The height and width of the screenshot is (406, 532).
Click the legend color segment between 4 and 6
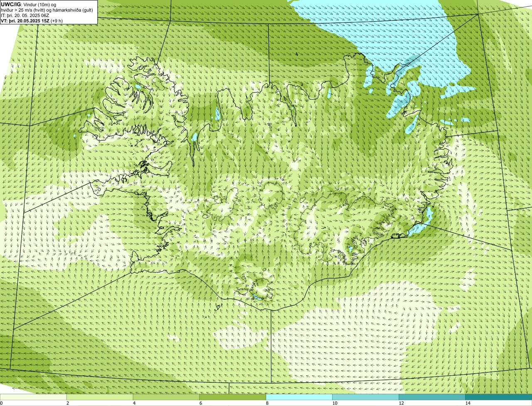pos(166,397)
